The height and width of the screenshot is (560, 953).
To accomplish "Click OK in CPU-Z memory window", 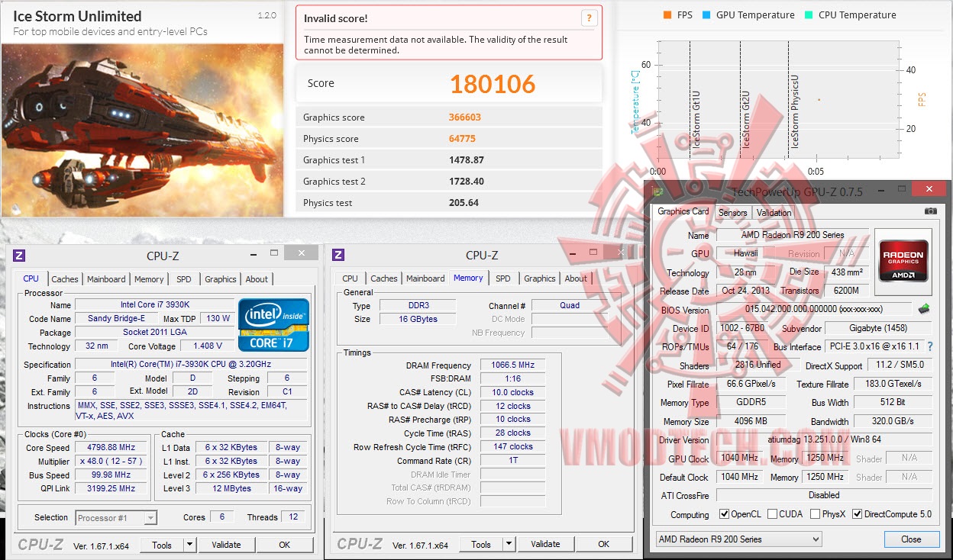I will coord(604,544).
